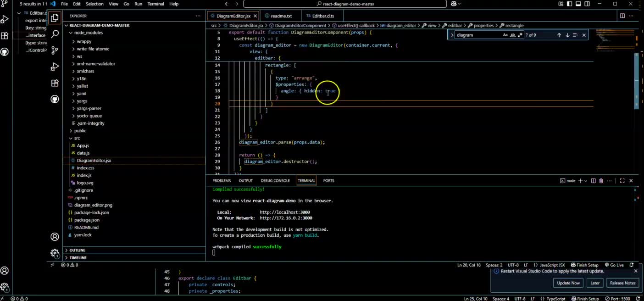Kill terminal with trash icon
This screenshot has width=644, height=301.
click(x=601, y=181)
